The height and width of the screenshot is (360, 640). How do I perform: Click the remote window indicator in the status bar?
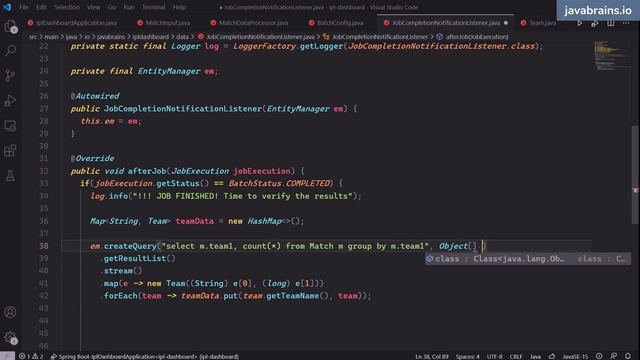[7, 356]
